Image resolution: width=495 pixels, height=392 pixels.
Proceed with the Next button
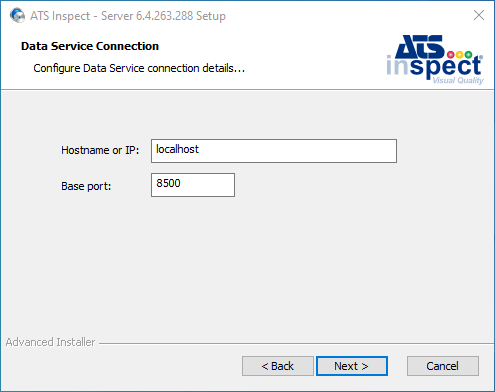352,366
